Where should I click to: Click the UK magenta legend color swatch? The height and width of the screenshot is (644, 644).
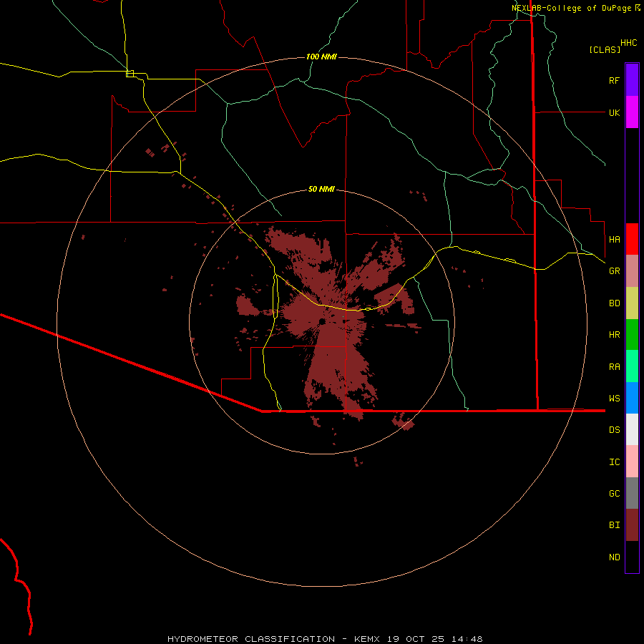point(632,112)
